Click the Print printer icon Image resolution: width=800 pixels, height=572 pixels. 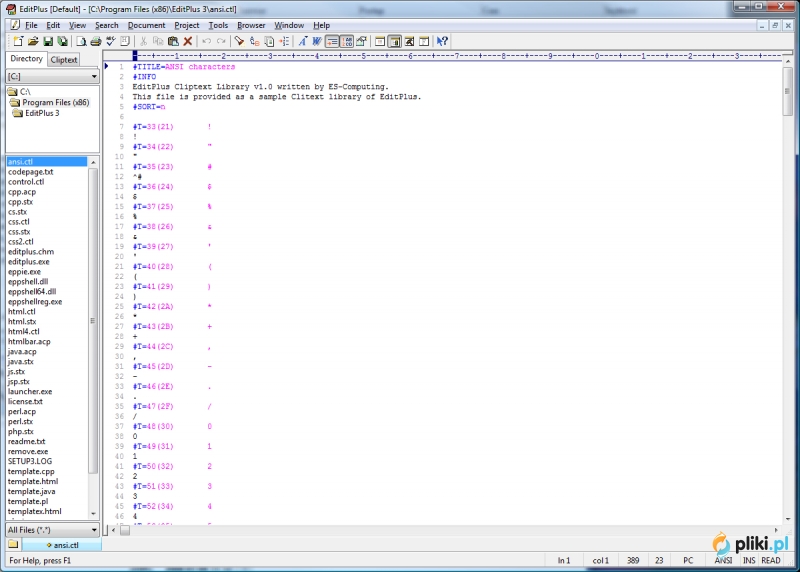point(95,41)
